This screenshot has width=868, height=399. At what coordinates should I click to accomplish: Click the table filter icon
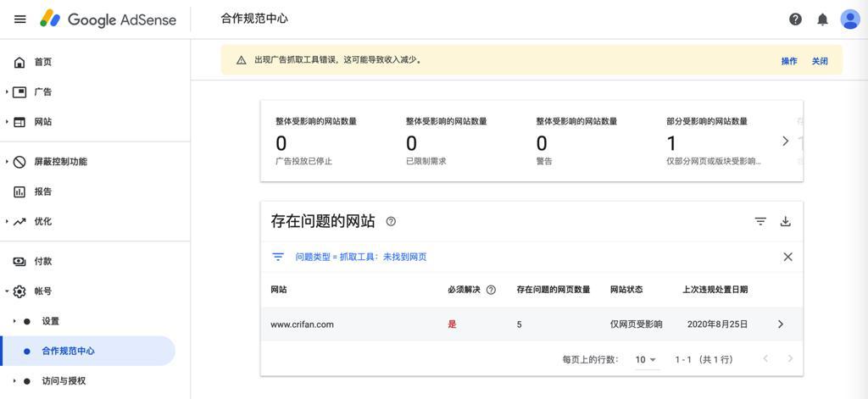pyautogui.click(x=760, y=221)
